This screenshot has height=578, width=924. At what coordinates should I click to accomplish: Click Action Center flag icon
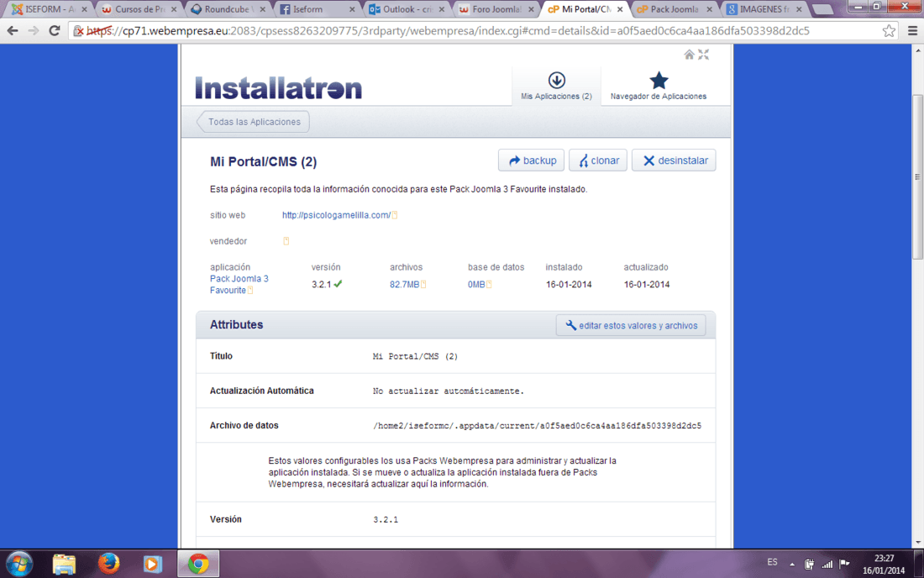[x=844, y=564]
